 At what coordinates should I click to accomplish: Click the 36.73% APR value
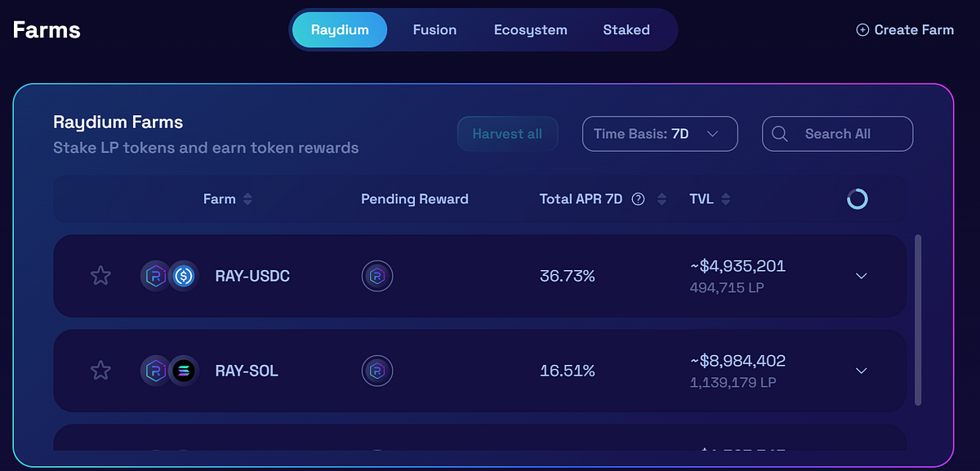click(x=568, y=276)
